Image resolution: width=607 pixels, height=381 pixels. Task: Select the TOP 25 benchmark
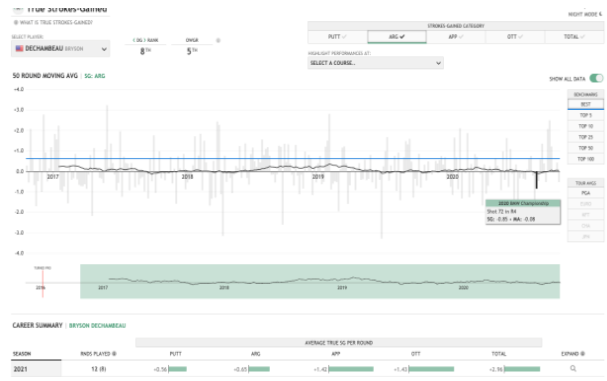[x=585, y=137]
